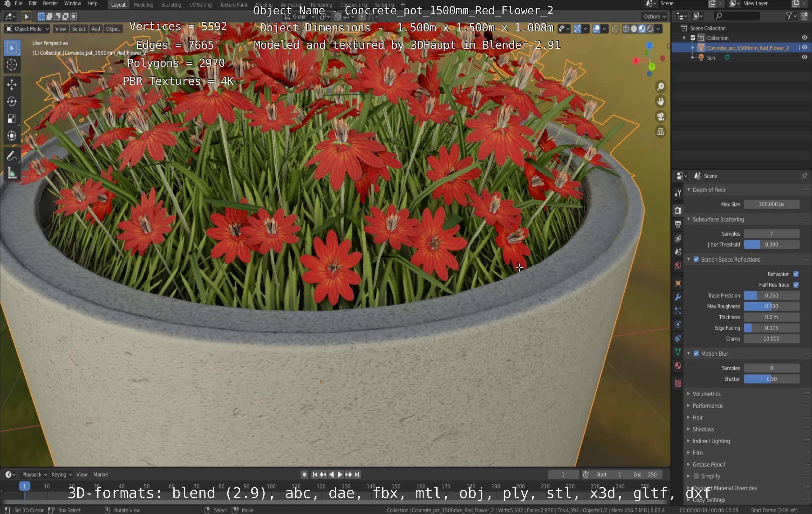
Task: Hide the Sun light in outliner
Action: [x=804, y=58]
